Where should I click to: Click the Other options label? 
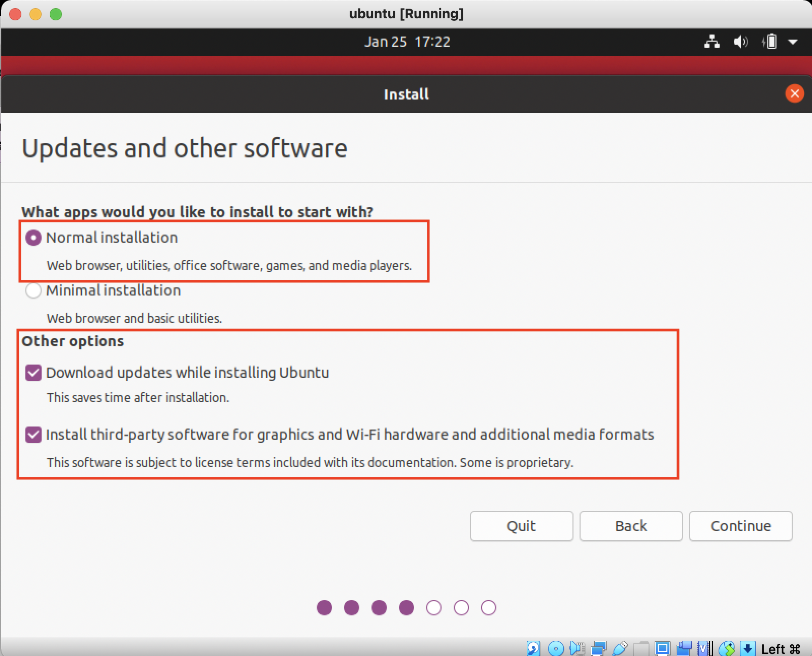(73, 341)
